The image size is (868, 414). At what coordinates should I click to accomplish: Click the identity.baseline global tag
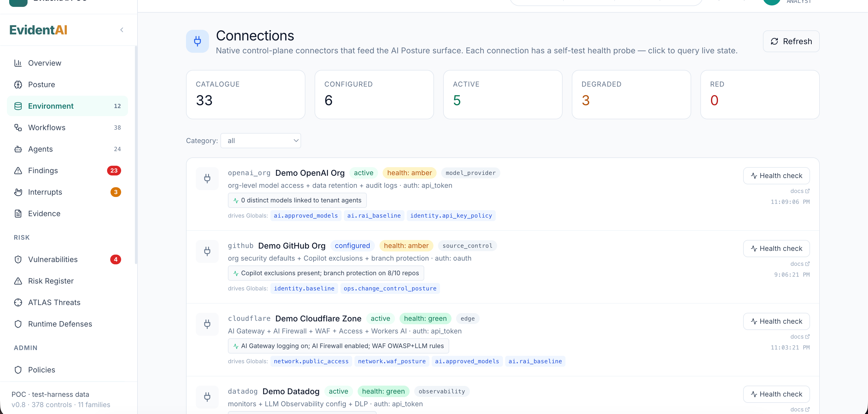click(304, 288)
